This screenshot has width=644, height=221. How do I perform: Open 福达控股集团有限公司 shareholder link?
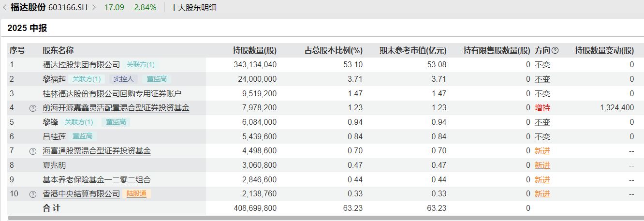[81, 65]
